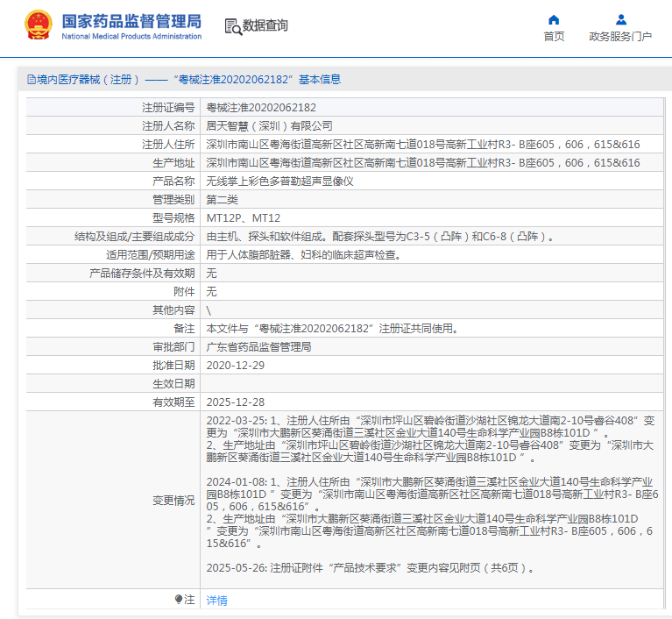Screen dimensions: 672x619
Task: Select approving department 广东省药品监督管理局
Action: tap(258, 346)
